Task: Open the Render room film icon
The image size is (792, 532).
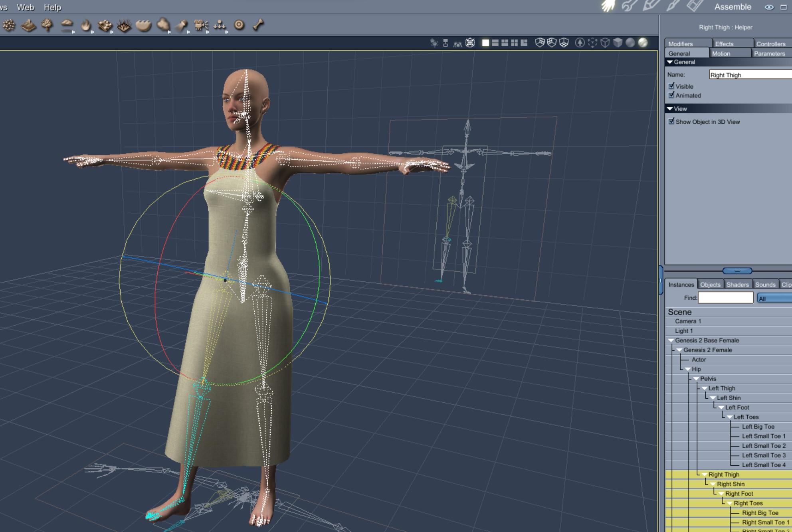Action: 695,6
